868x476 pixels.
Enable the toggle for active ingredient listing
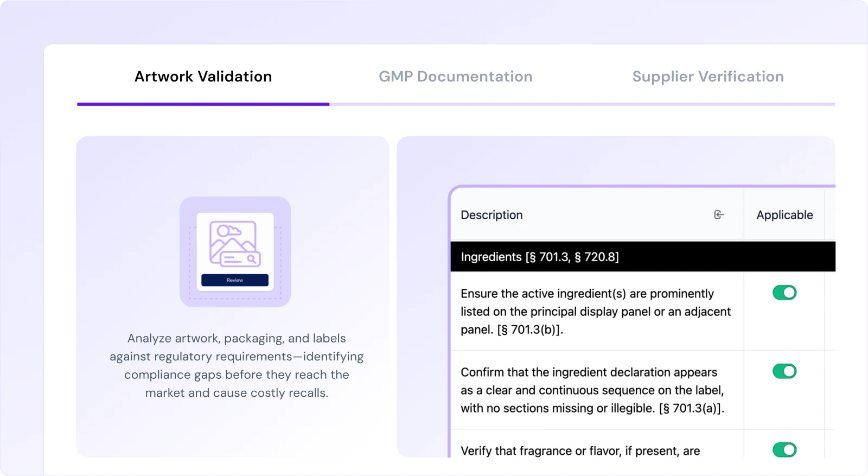[x=784, y=292]
